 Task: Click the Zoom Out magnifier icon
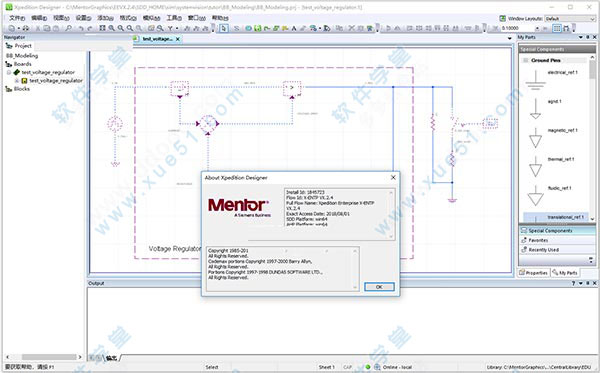121,28
